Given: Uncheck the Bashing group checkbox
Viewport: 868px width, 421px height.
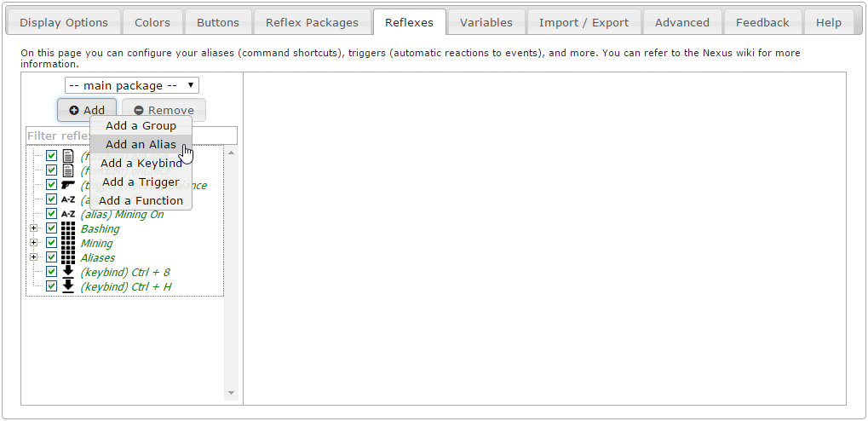Looking at the screenshot, I should 51,228.
